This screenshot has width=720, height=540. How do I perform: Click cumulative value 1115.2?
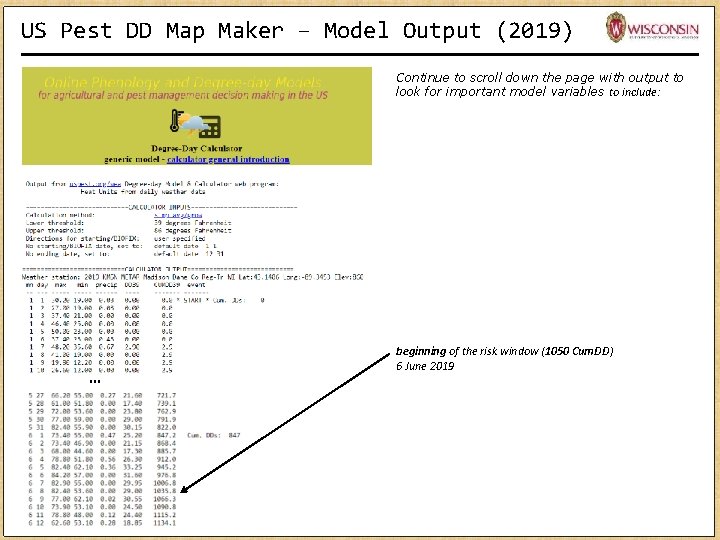pos(164,515)
